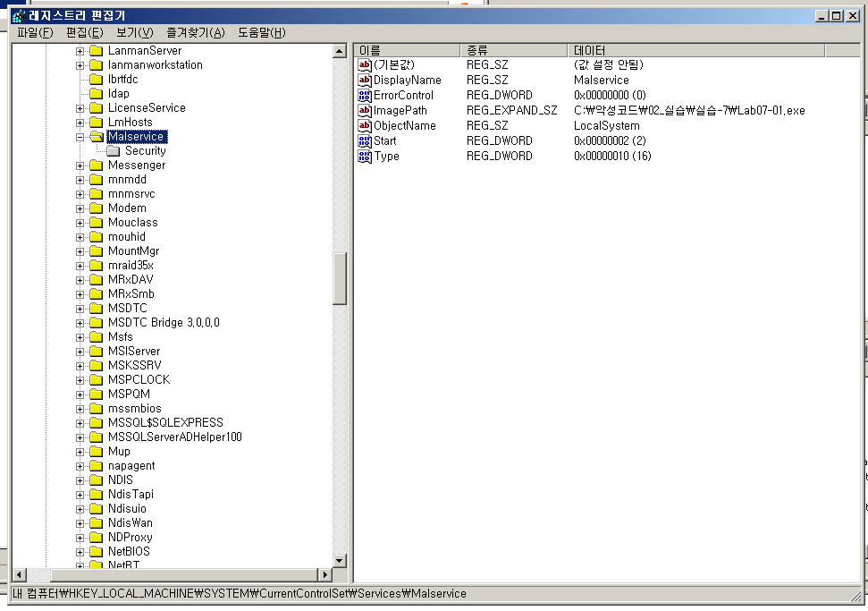Expand the MSSQLServerADHelper100 key

click(x=80, y=437)
